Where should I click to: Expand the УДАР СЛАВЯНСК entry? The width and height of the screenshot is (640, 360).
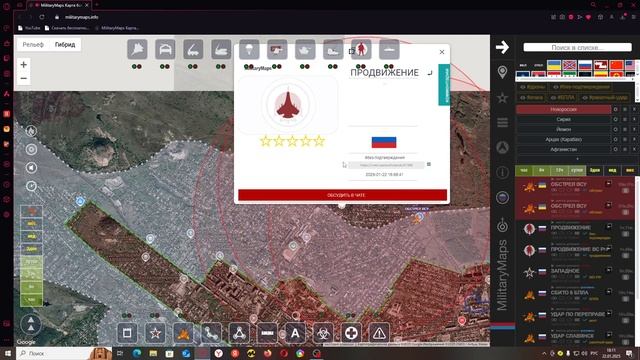pos(609,335)
